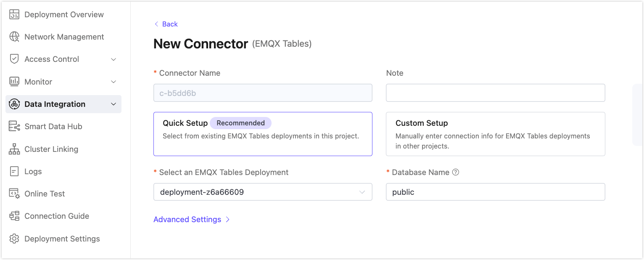The height and width of the screenshot is (260, 644).
Task: Select the Network Management sidebar icon
Action: click(14, 37)
